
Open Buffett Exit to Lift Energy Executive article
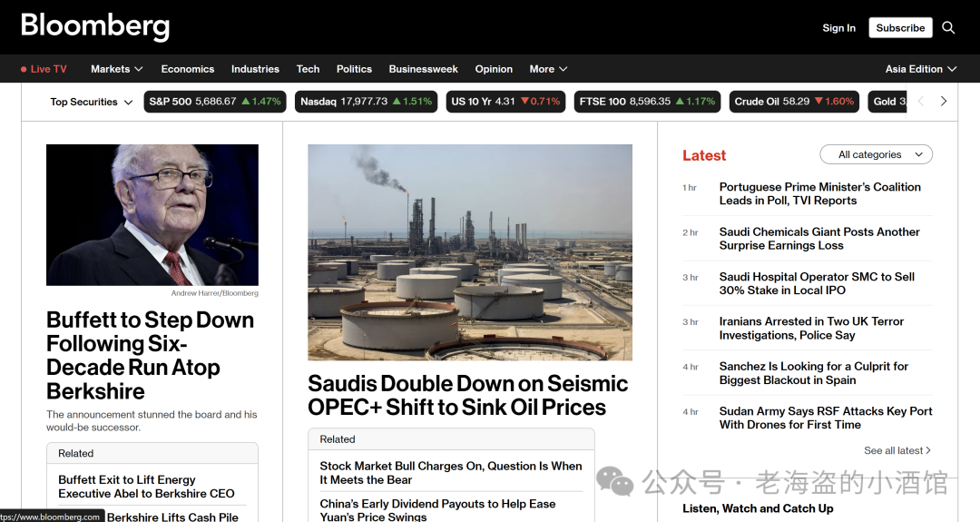point(146,487)
